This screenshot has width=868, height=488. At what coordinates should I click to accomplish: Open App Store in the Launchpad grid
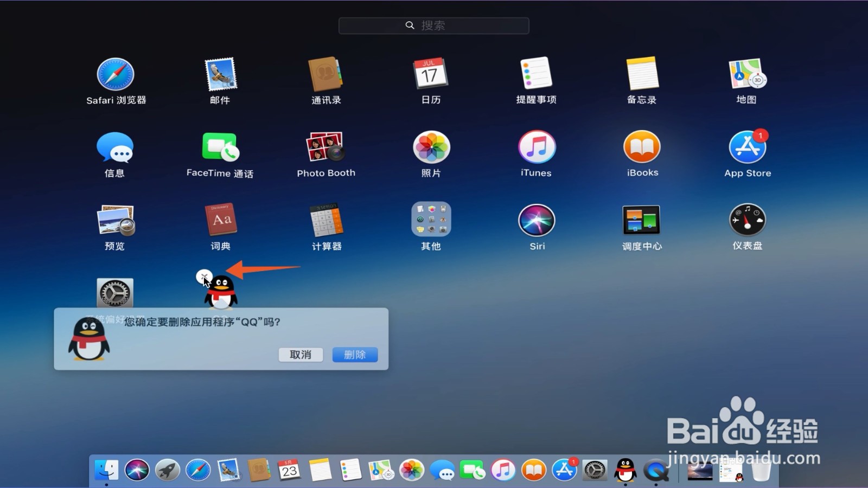748,147
